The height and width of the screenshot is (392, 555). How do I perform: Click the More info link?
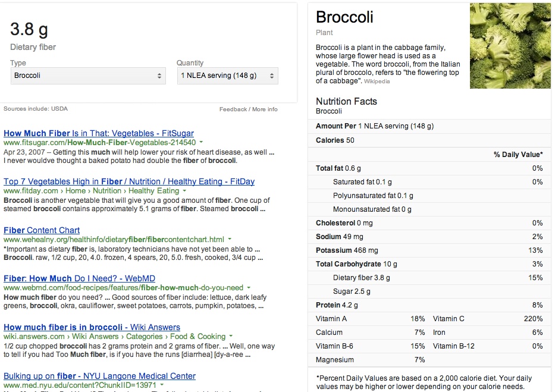click(265, 109)
